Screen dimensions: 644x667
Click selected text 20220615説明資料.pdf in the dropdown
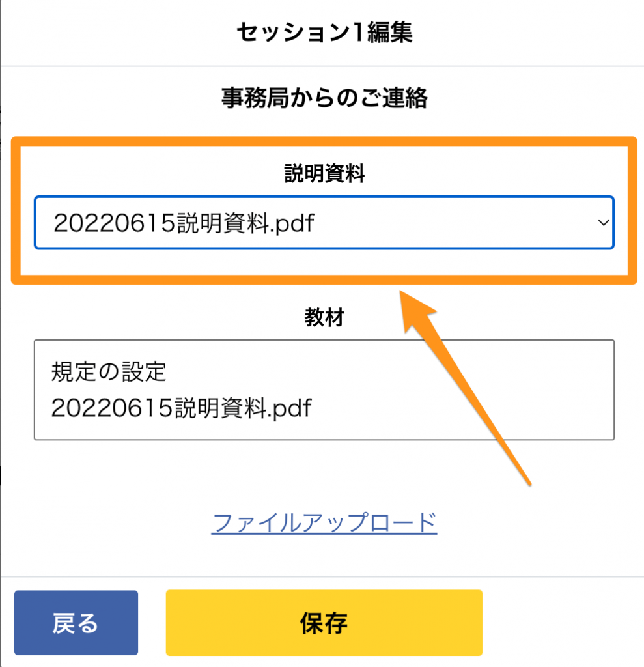(184, 223)
